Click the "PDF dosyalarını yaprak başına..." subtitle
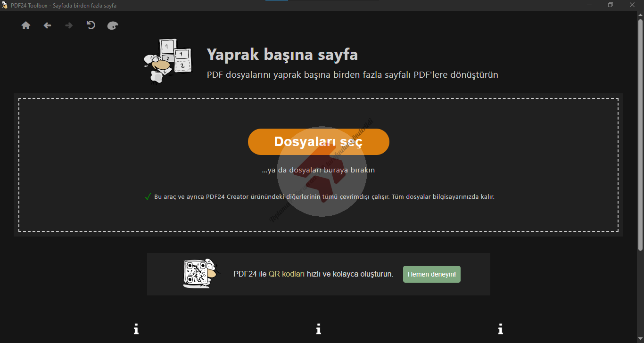Screen dimensions: 644x343 pyautogui.click(x=353, y=74)
